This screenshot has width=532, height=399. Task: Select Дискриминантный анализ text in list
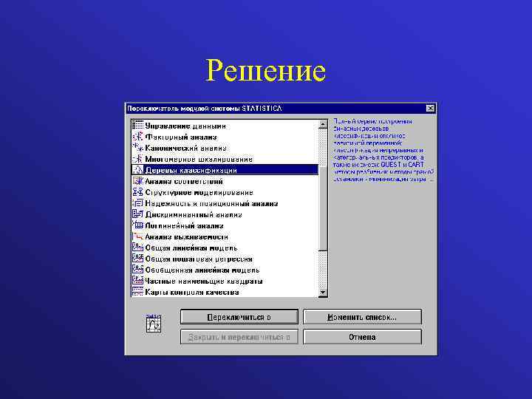pyautogui.click(x=194, y=215)
